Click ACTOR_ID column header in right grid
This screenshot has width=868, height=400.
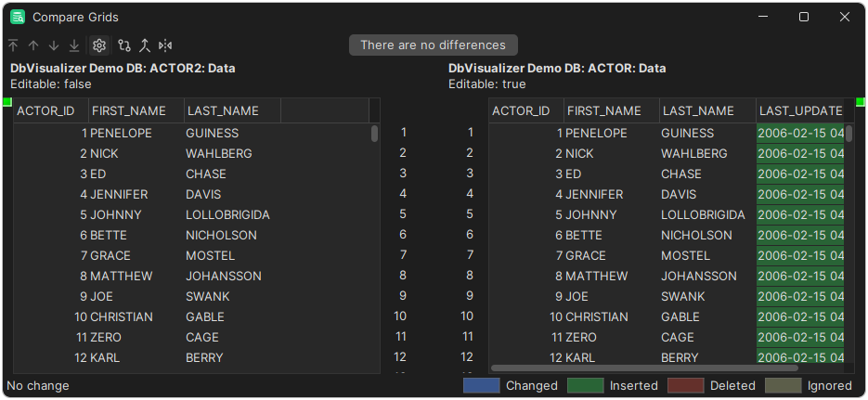pos(526,110)
